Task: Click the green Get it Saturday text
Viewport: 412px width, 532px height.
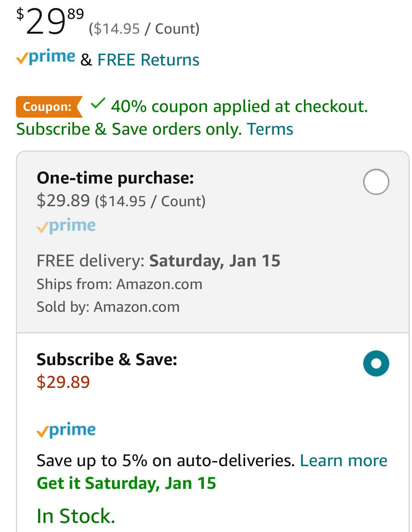Action: 126,483
